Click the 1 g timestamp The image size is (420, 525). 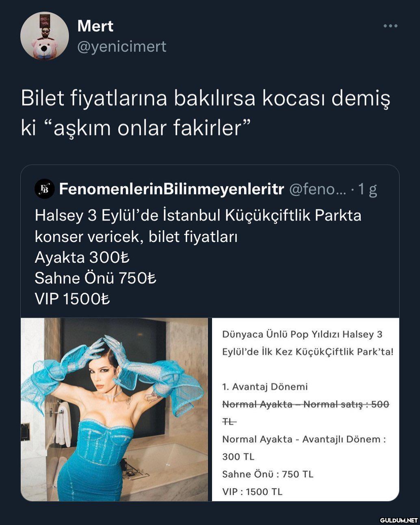click(x=368, y=190)
